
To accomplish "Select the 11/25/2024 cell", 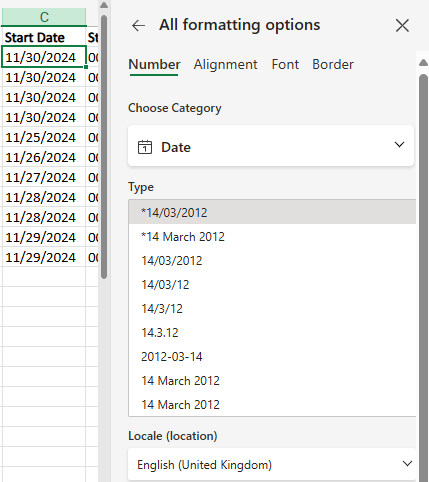I will [x=44, y=137].
